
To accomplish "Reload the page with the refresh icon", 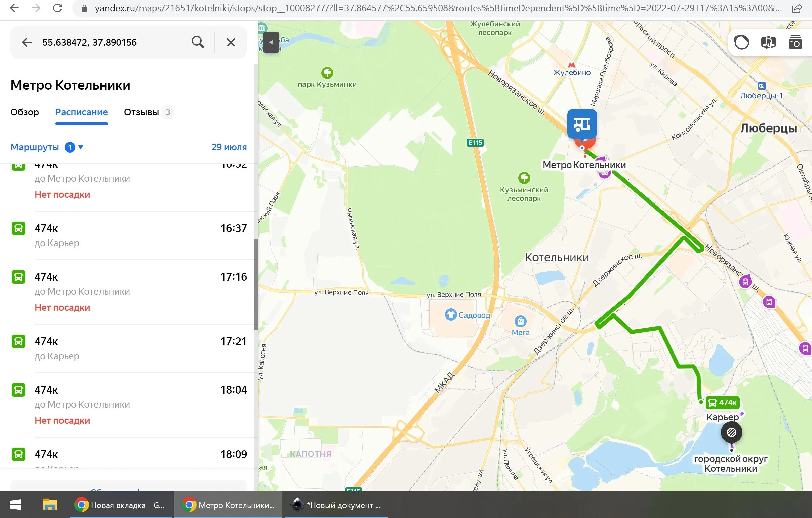I will pyautogui.click(x=58, y=8).
